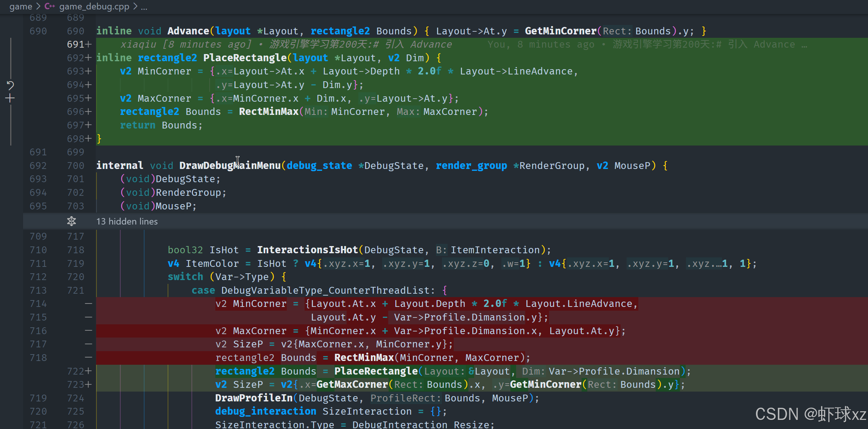Open the game_debug.cpp breadcrumb dropdown

click(94, 6)
